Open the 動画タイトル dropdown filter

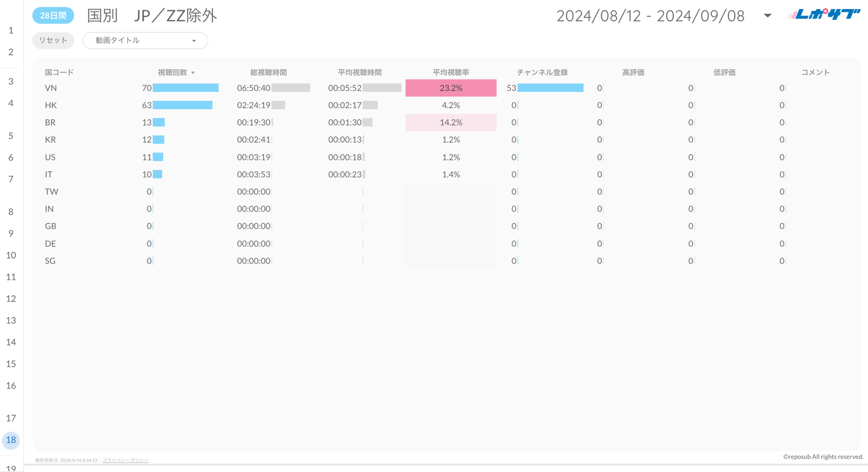click(x=145, y=40)
